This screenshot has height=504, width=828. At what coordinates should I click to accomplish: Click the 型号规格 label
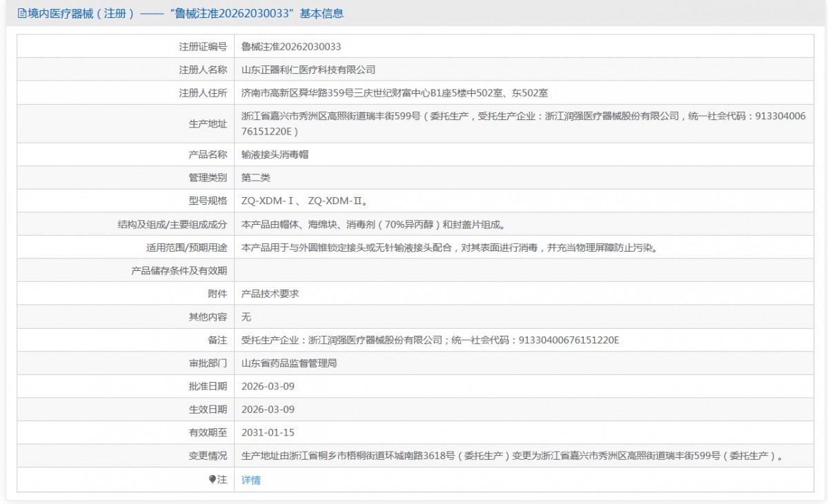[x=208, y=201]
